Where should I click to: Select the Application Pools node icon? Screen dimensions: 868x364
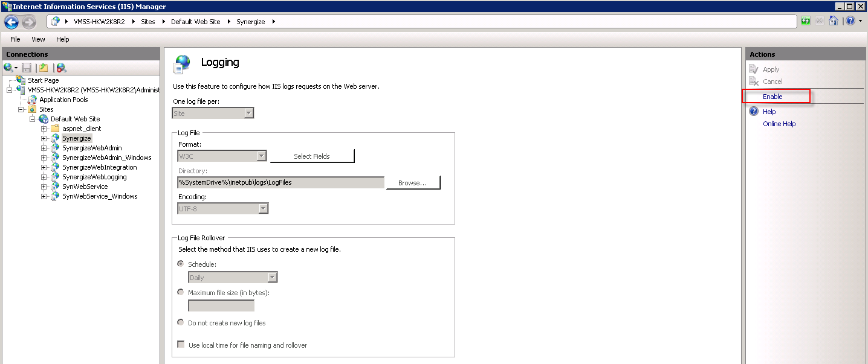point(33,100)
